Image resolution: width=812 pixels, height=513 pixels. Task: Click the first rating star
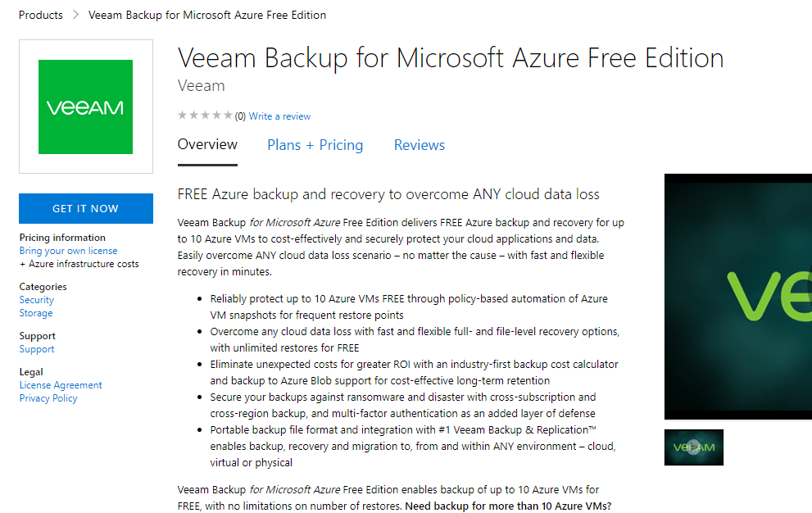click(x=182, y=116)
